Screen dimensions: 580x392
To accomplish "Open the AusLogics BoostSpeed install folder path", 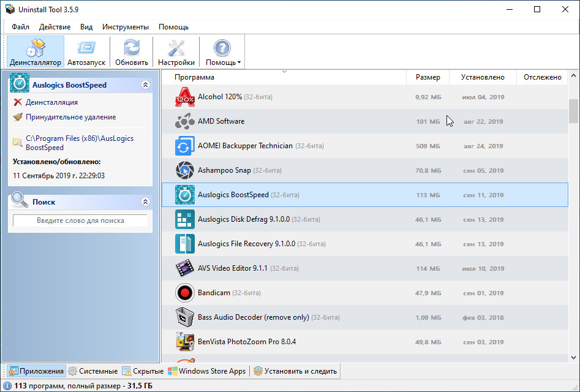I will click(80, 143).
